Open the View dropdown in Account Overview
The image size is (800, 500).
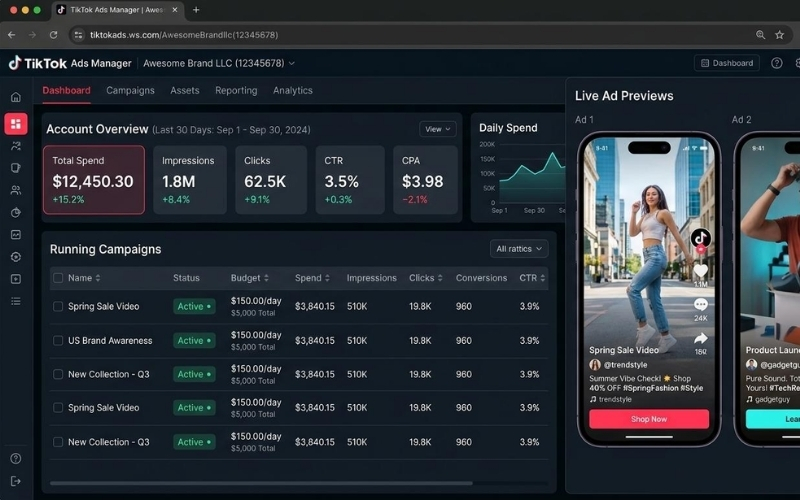coord(437,129)
